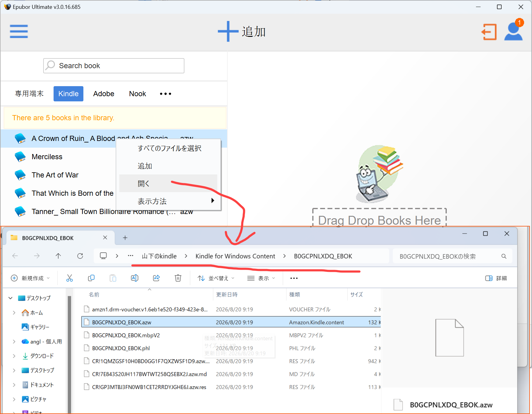Select the book Merciless

tap(47, 157)
